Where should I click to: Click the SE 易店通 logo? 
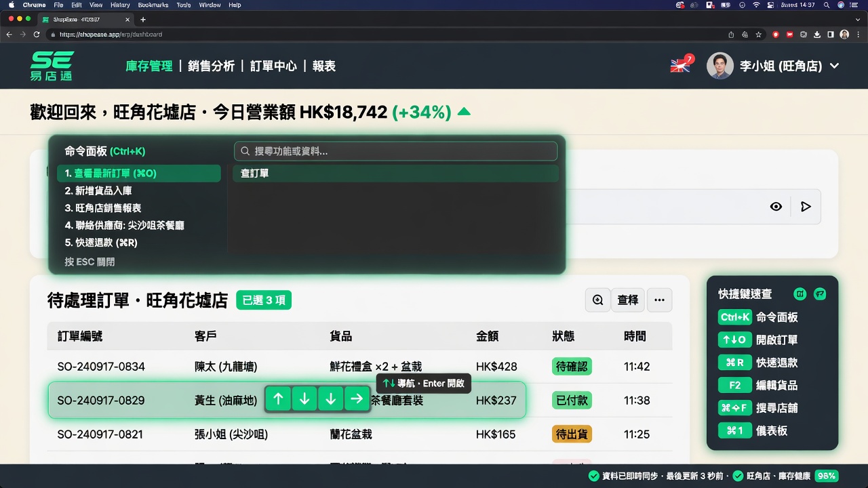[x=52, y=66]
